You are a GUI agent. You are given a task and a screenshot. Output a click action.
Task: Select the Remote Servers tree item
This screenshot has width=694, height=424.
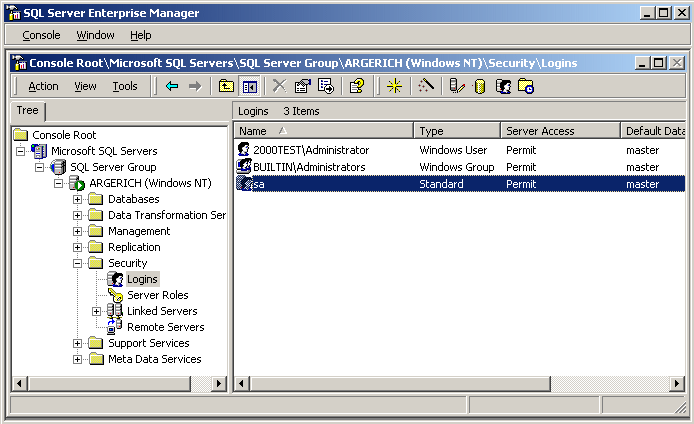coord(166,327)
